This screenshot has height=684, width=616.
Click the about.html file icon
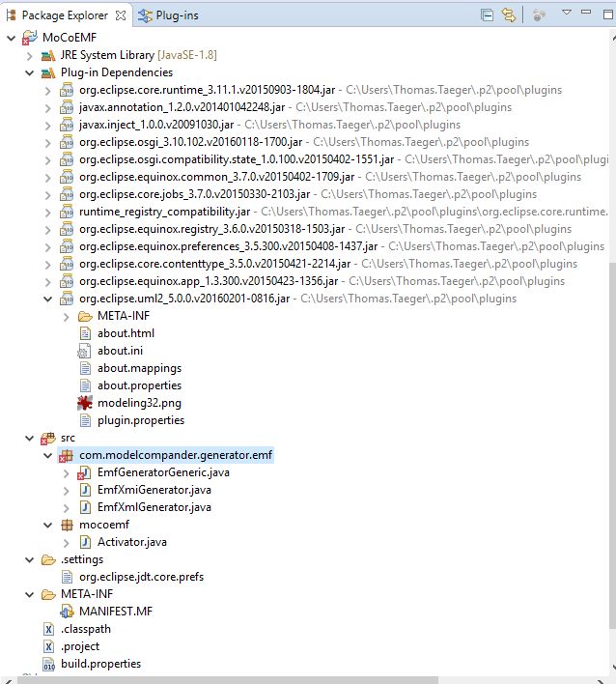pos(85,333)
